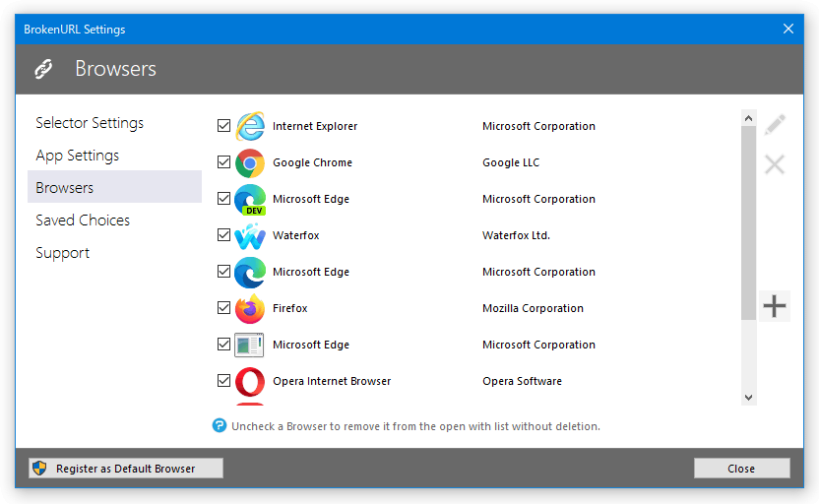Click the X delete browser icon

[x=775, y=164]
